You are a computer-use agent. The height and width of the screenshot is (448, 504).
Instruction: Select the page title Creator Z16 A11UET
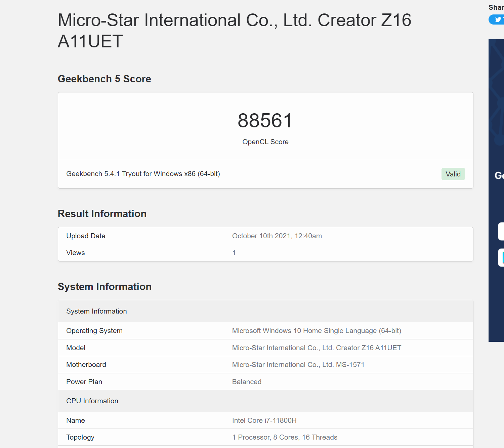[235, 31]
